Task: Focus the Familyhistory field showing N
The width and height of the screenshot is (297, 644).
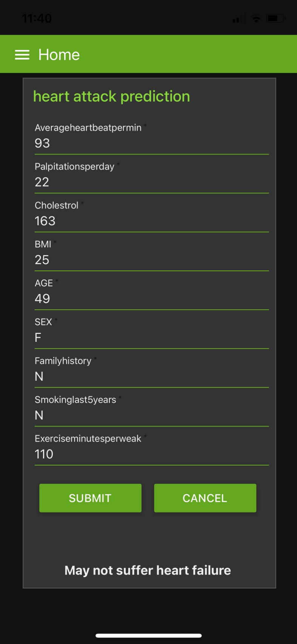Action: click(x=152, y=371)
